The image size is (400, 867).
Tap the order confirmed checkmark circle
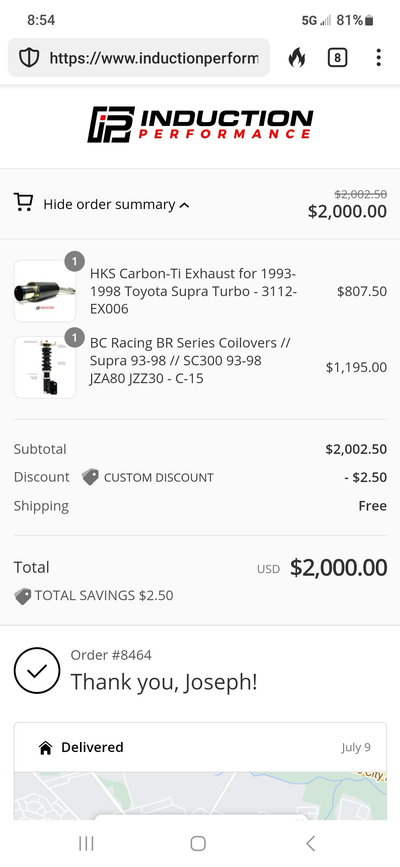point(37,670)
